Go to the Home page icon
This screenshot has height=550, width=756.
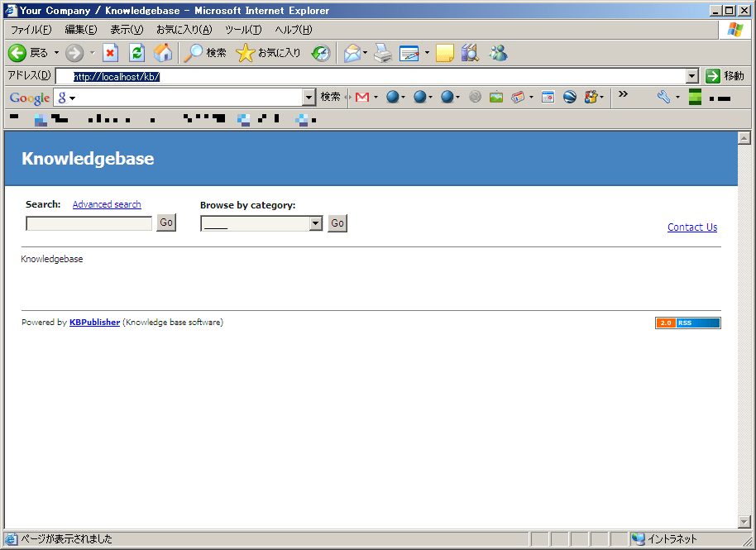click(x=163, y=53)
